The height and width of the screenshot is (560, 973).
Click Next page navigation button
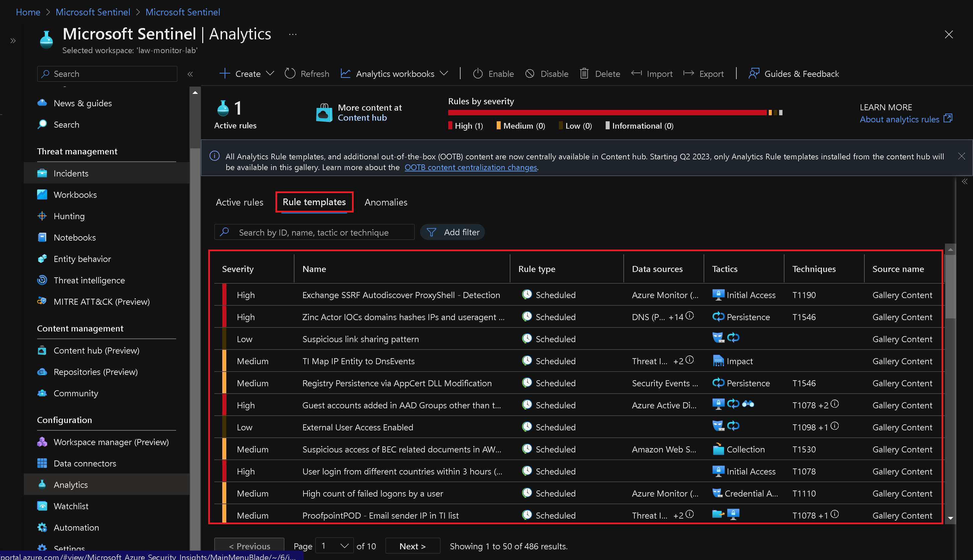coord(411,545)
